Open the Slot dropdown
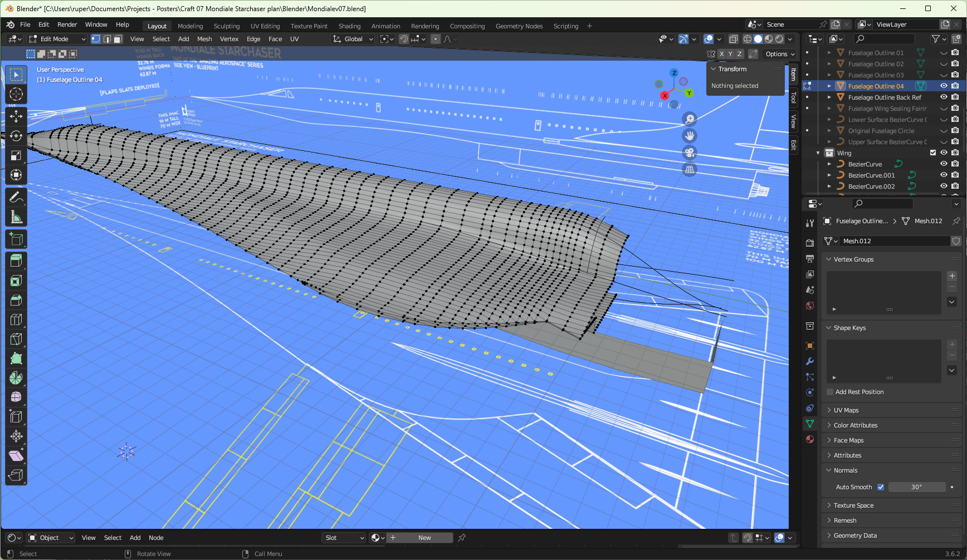 tap(344, 538)
